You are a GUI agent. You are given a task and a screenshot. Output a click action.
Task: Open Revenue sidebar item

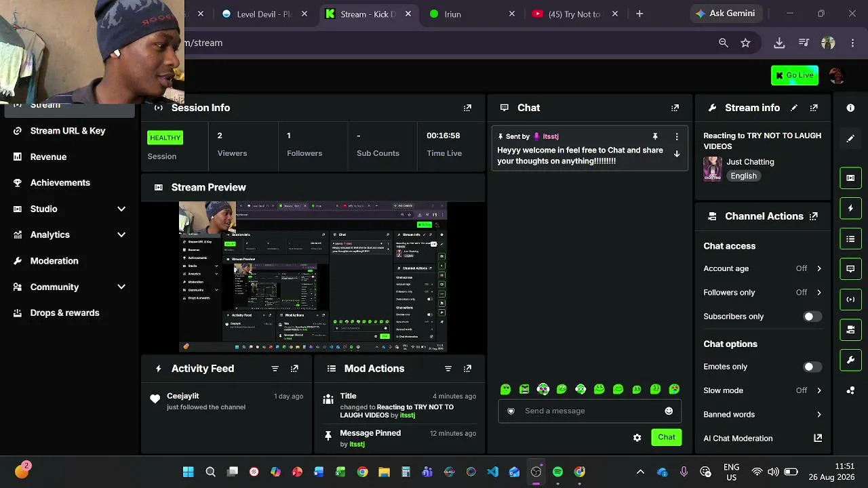click(48, 157)
